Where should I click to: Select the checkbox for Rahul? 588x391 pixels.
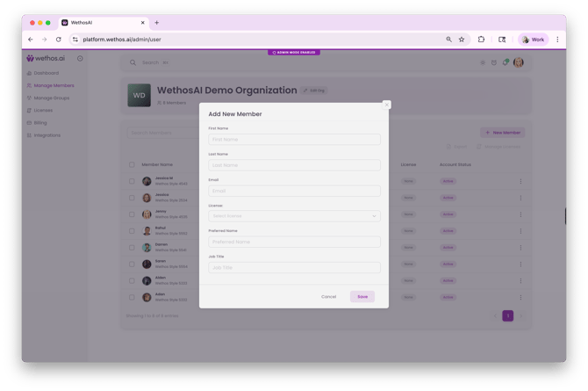coord(133,231)
